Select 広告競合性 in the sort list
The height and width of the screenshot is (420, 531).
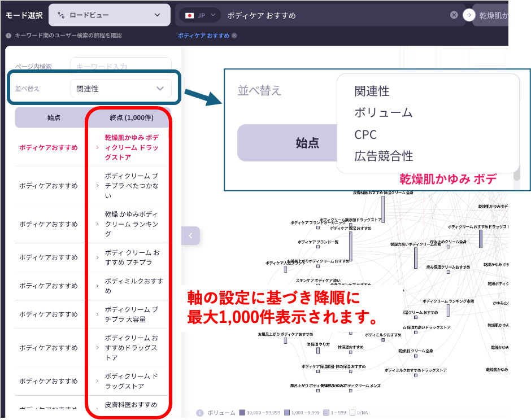click(384, 156)
